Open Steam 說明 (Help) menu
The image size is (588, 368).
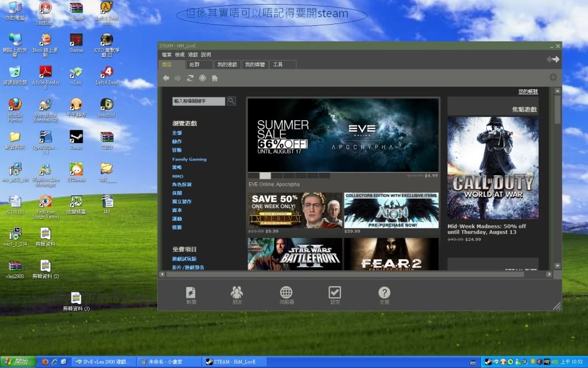click(x=206, y=55)
